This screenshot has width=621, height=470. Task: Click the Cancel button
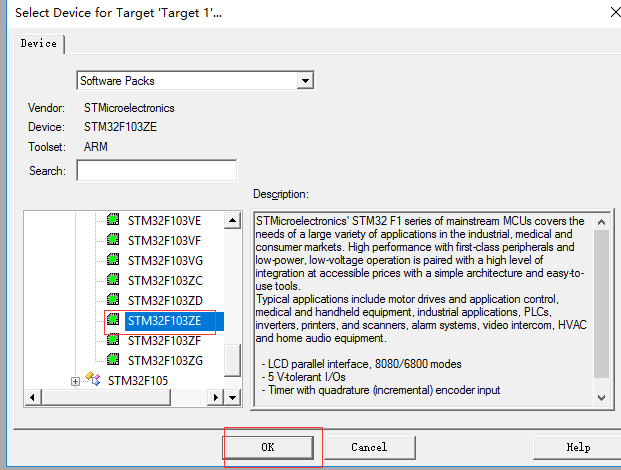tap(370, 447)
